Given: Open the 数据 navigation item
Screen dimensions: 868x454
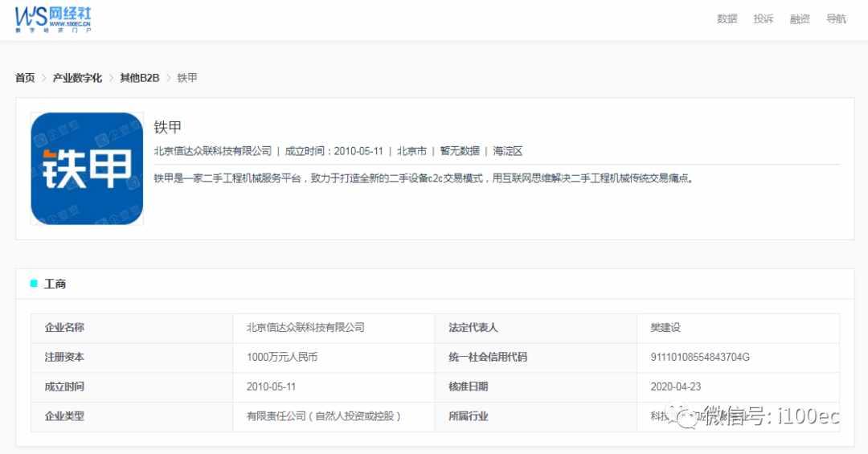Looking at the screenshot, I should point(727,18).
